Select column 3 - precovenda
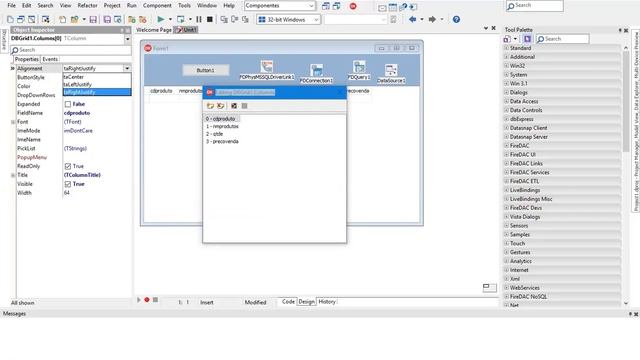The image size is (640, 360). (x=222, y=142)
